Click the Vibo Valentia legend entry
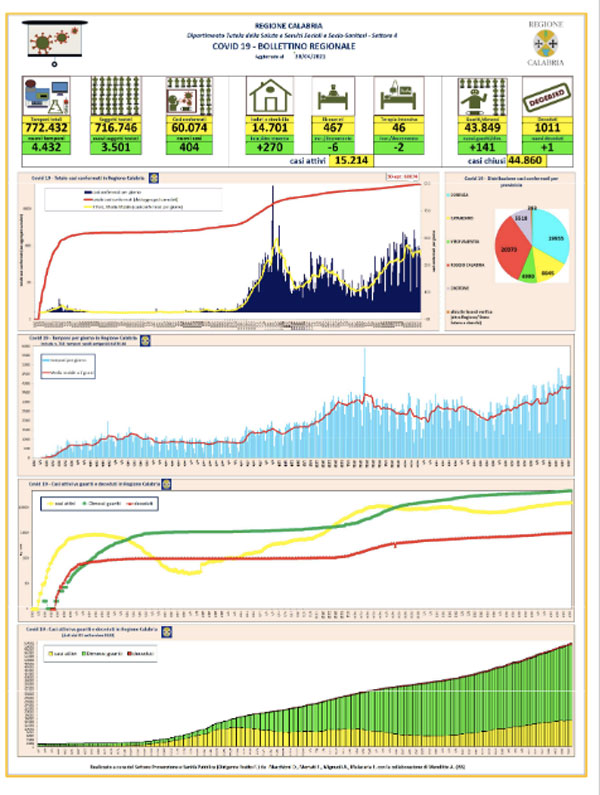600x795 pixels. pos(463,242)
